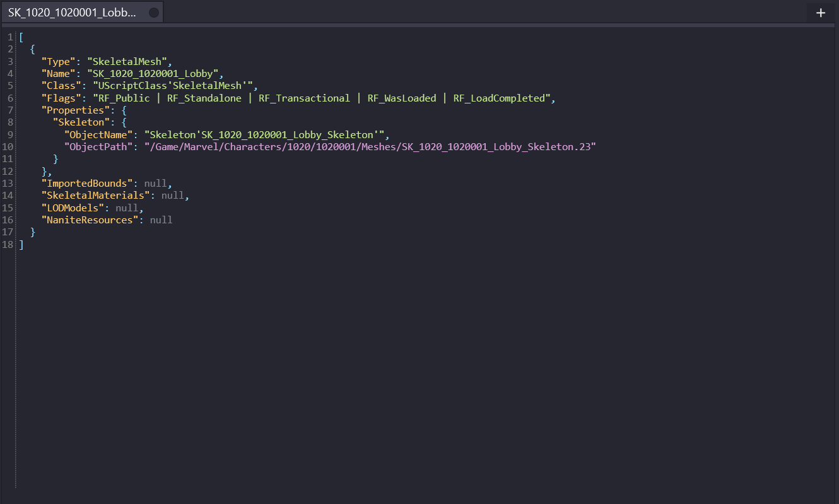Click the "SkeletalMaterials" key text
Screen dimensions: 839x504
point(96,196)
